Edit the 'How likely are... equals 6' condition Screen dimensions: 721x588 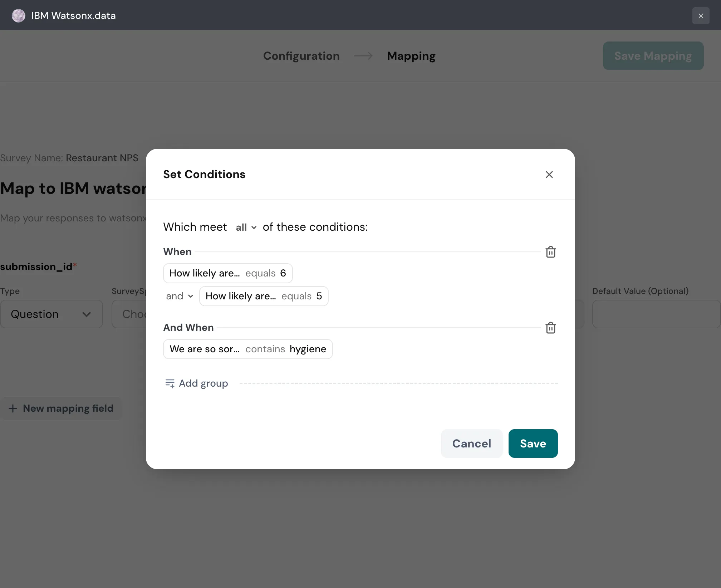coord(228,273)
